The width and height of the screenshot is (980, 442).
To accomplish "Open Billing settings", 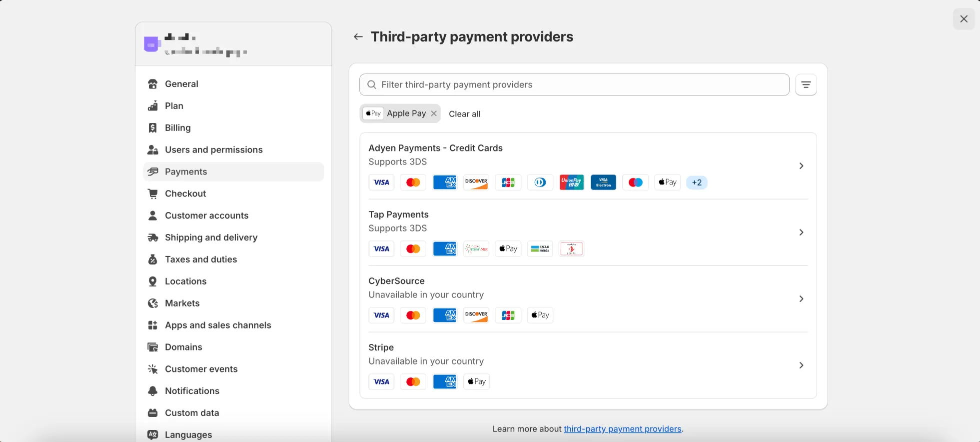I will 233,128.
